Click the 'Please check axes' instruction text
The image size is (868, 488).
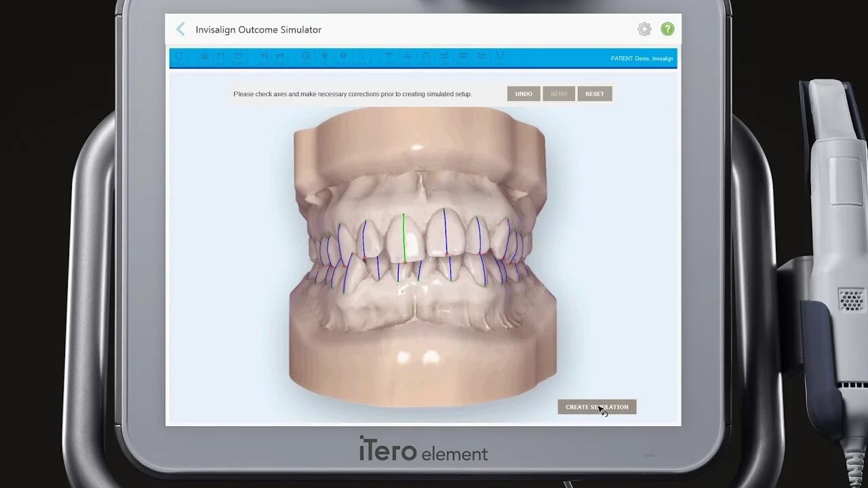pos(353,94)
